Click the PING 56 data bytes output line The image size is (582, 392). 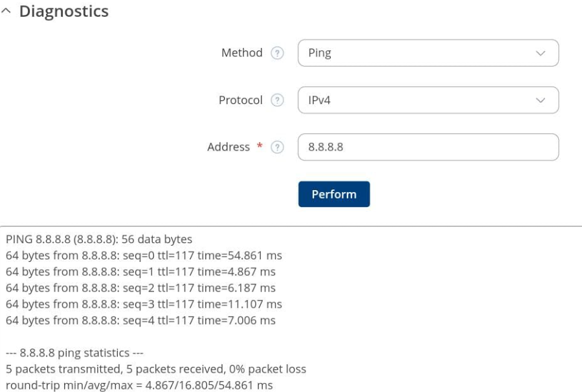(x=98, y=239)
